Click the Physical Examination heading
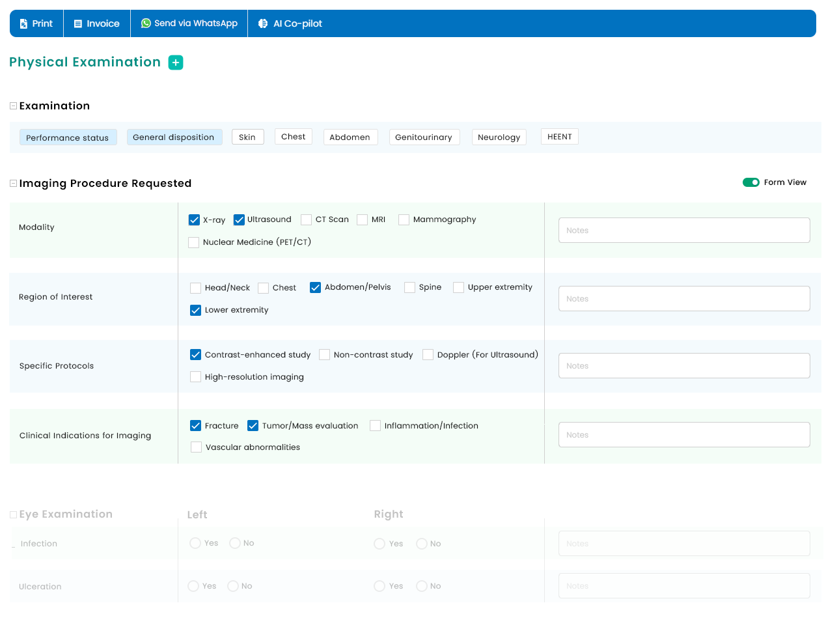 click(x=85, y=63)
